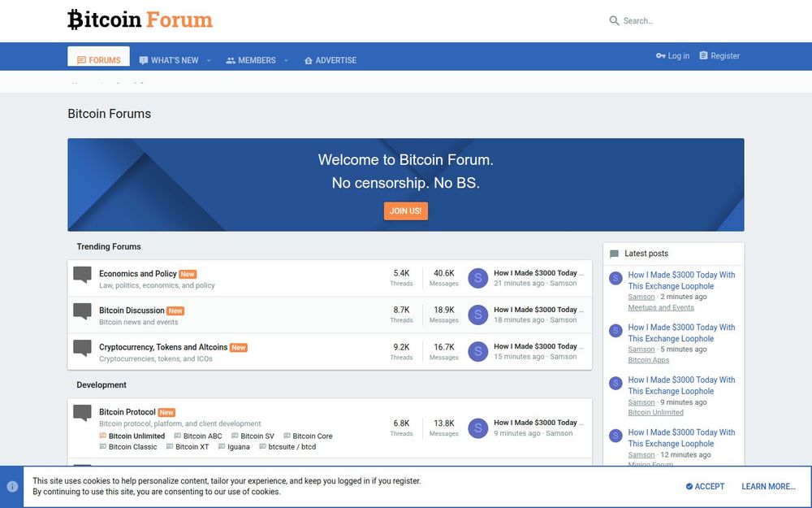This screenshot has width=812, height=508.
Task: Click the Development category heading
Action: pyautogui.click(x=101, y=384)
